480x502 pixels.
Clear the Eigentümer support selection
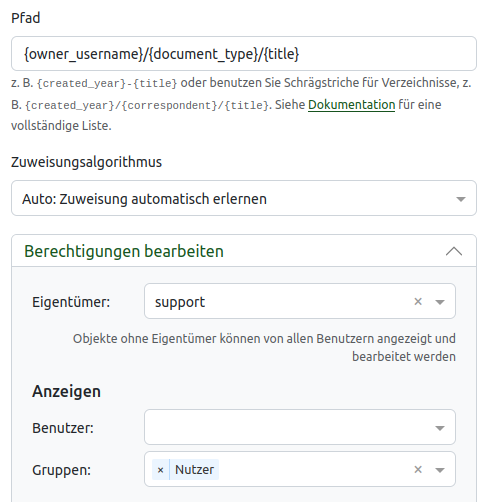click(x=418, y=302)
